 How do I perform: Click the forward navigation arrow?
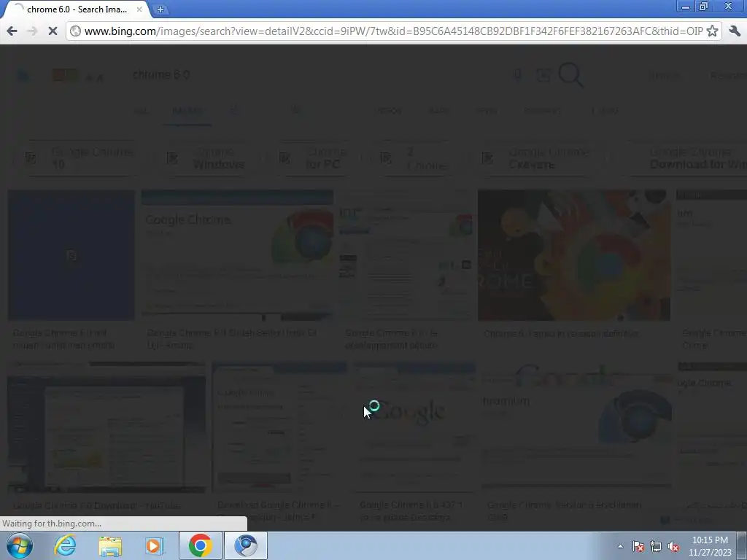(x=32, y=31)
